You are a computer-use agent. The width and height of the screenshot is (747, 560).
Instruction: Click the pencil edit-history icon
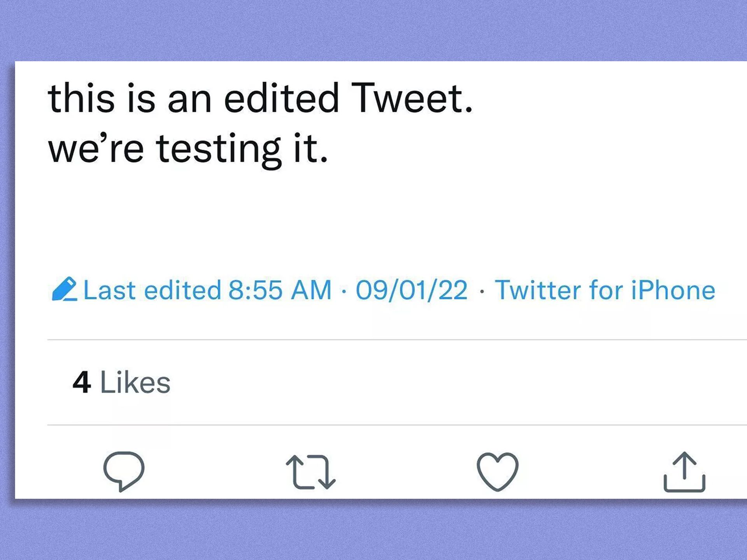pos(64,289)
